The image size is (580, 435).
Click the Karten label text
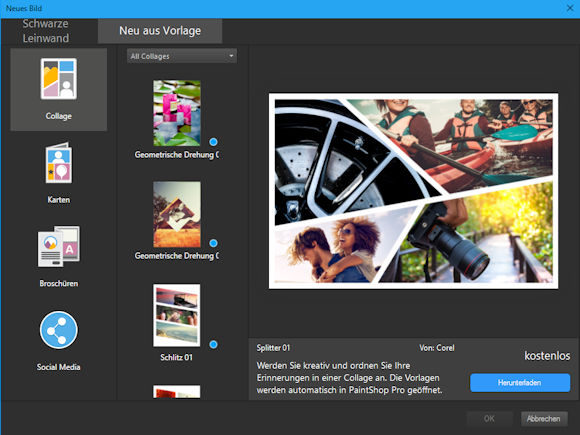point(58,200)
